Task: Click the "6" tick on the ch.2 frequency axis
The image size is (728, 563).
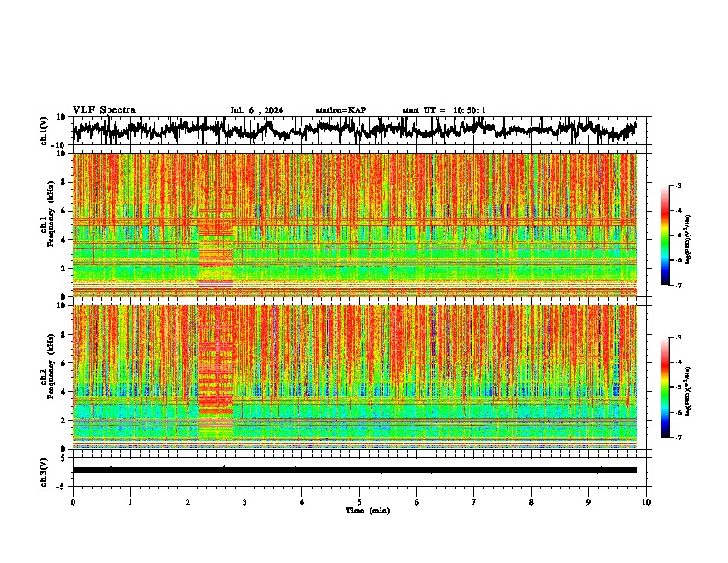Action: [63, 363]
